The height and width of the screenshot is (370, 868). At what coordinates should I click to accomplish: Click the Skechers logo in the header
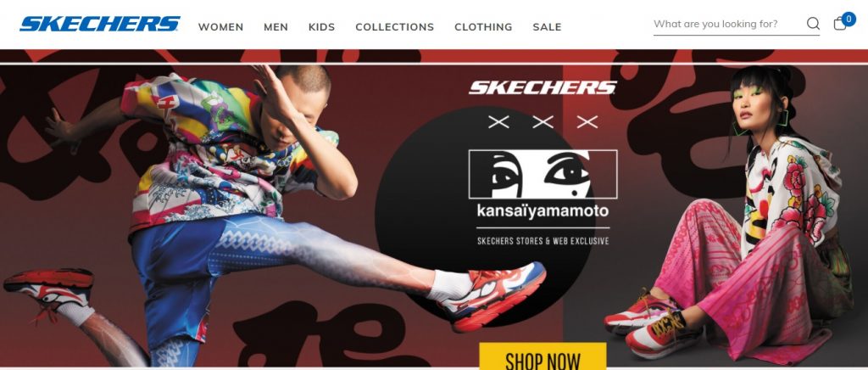[x=100, y=24]
